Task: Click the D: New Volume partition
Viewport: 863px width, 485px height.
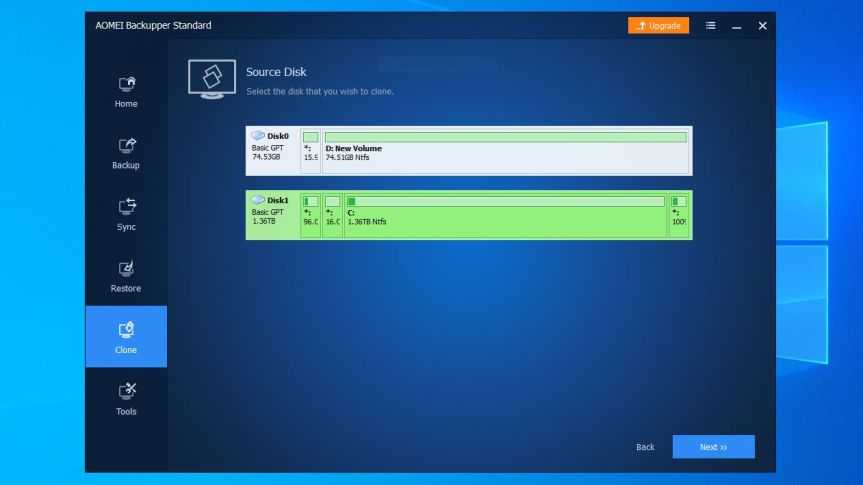Action: click(506, 151)
